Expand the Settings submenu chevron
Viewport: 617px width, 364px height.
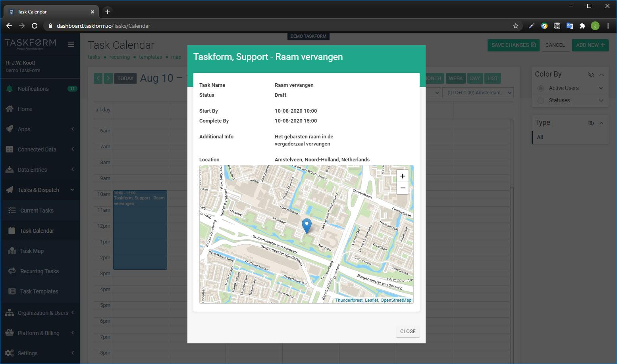pos(73,353)
